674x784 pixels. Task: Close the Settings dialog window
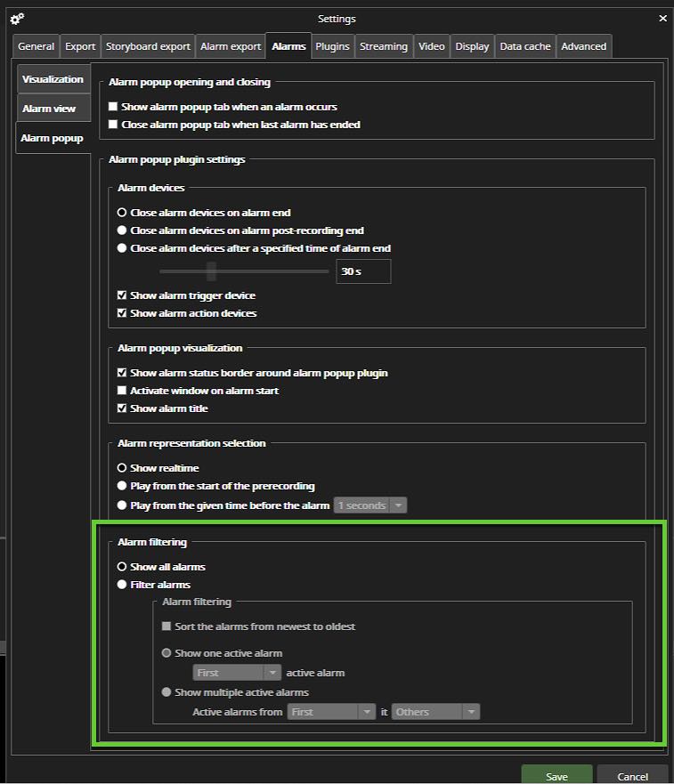[x=662, y=19]
